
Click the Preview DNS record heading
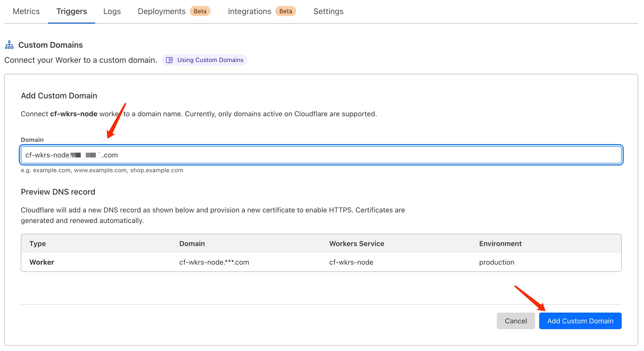58,192
